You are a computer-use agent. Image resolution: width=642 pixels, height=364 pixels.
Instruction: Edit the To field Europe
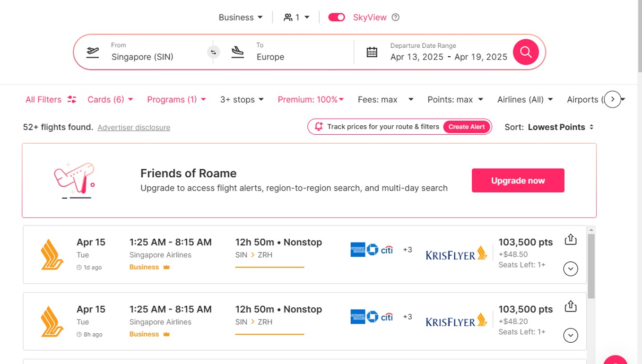270,57
